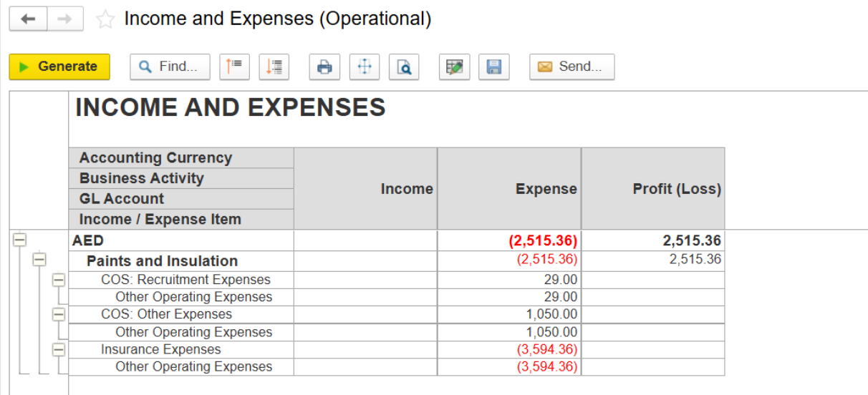868x395 pixels.
Task: Open the Find dialog
Action: pyautogui.click(x=170, y=67)
